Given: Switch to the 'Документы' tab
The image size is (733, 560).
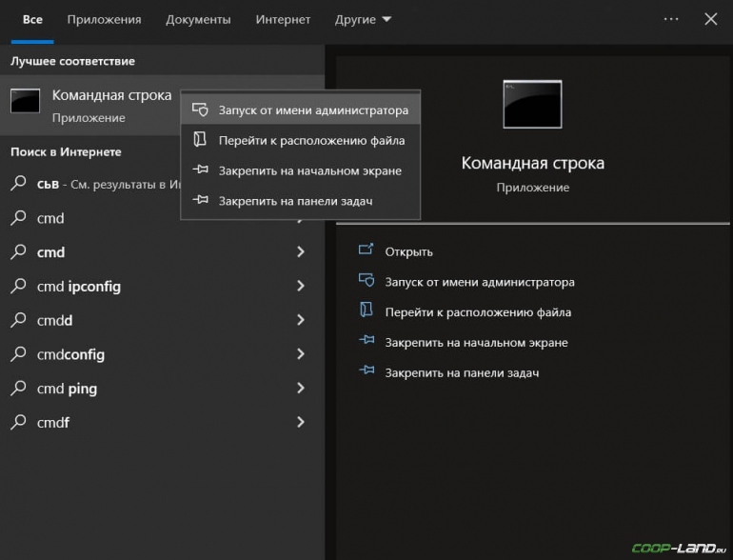Looking at the screenshot, I should coord(198,20).
